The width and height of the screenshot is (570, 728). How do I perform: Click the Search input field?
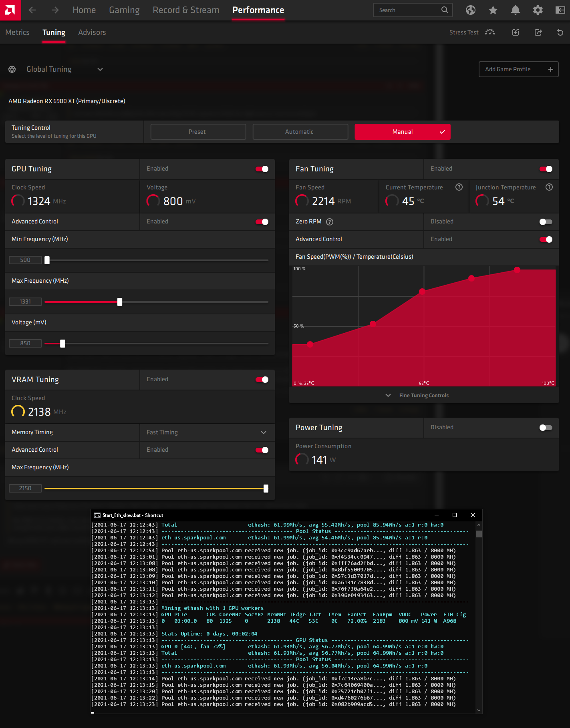413,10
